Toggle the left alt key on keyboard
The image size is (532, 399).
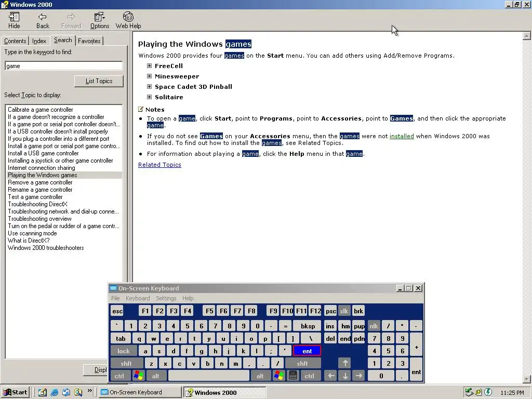coord(155,376)
